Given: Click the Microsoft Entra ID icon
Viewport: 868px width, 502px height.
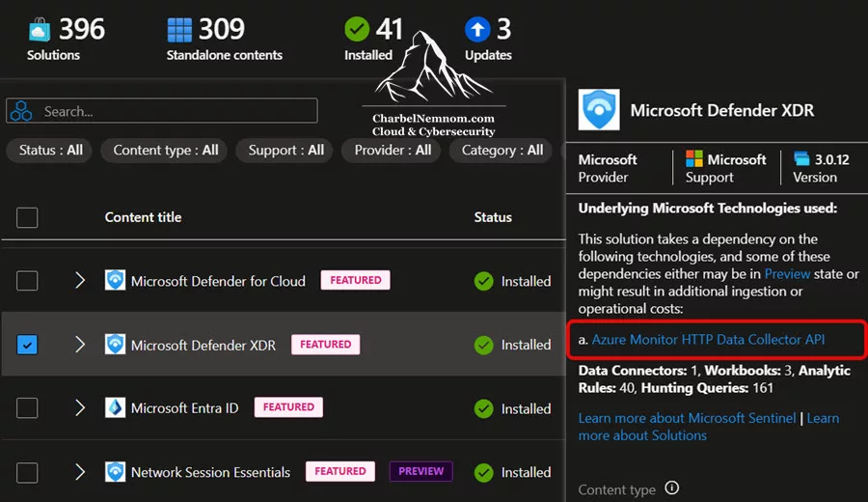Looking at the screenshot, I should (115, 407).
